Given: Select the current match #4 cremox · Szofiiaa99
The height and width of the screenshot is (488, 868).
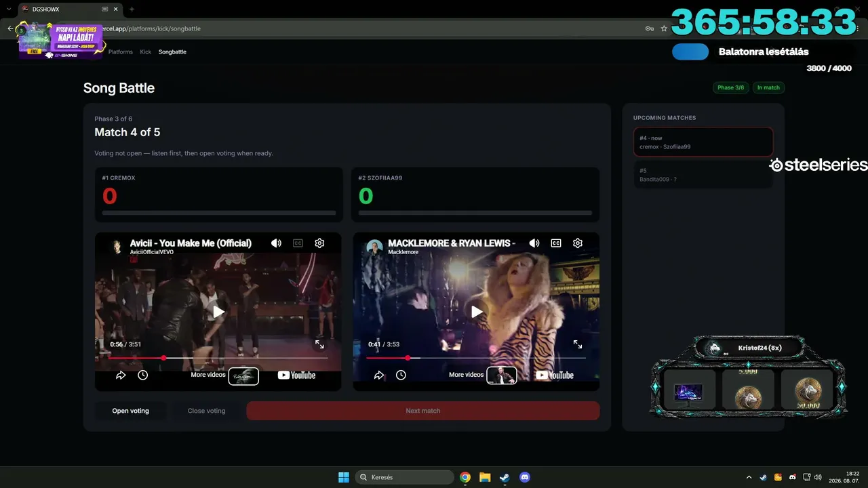Looking at the screenshot, I should 703,142.
